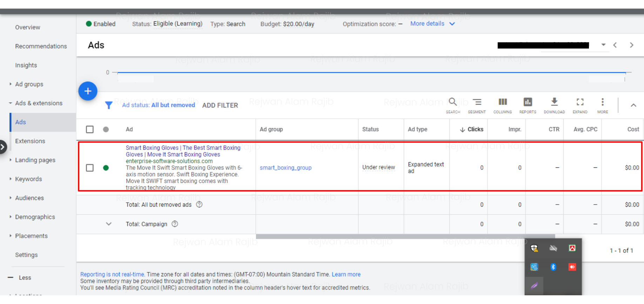Open the smart_boxing_group ad group link

[x=286, y=168]
